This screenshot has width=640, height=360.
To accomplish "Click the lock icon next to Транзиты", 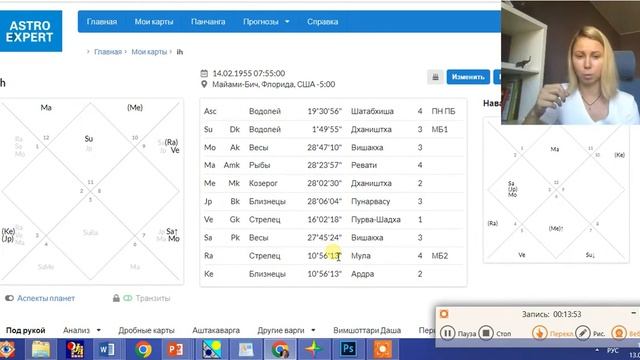I will (x=116, y=298).
